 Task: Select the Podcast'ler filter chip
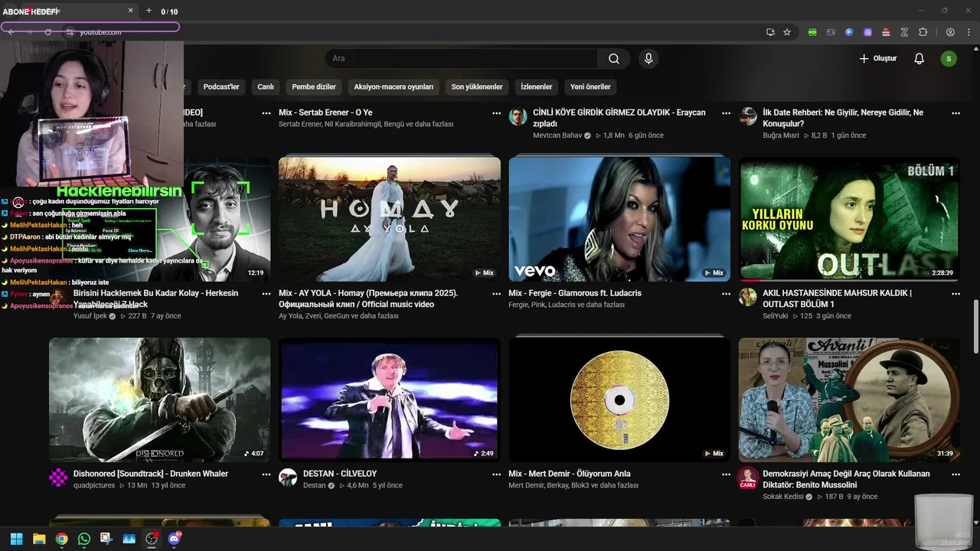click(x=221, y=87)
